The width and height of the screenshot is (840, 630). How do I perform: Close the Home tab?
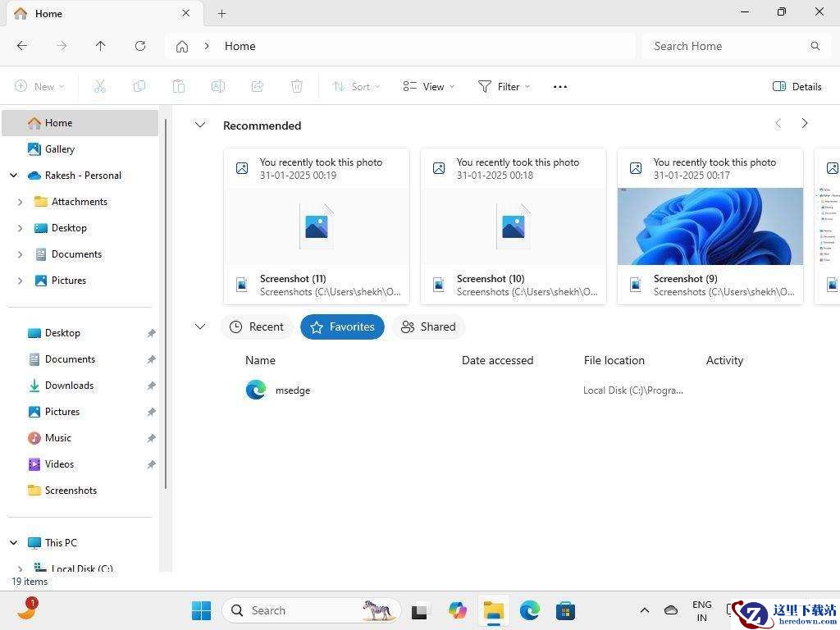186,13
